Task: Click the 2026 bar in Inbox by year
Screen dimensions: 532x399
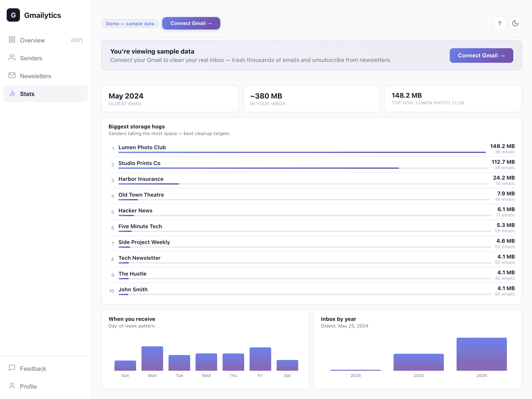Action: coord(482,354)
